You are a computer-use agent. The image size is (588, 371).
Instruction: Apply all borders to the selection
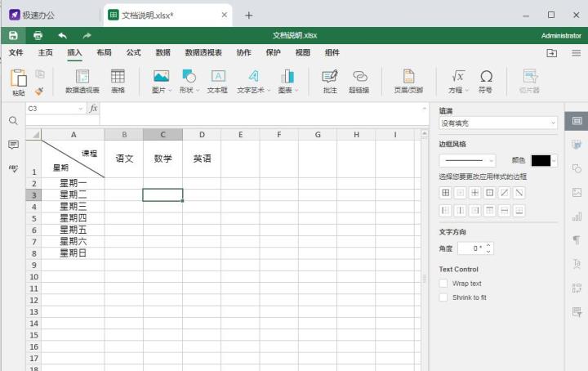tap(446, 193)
